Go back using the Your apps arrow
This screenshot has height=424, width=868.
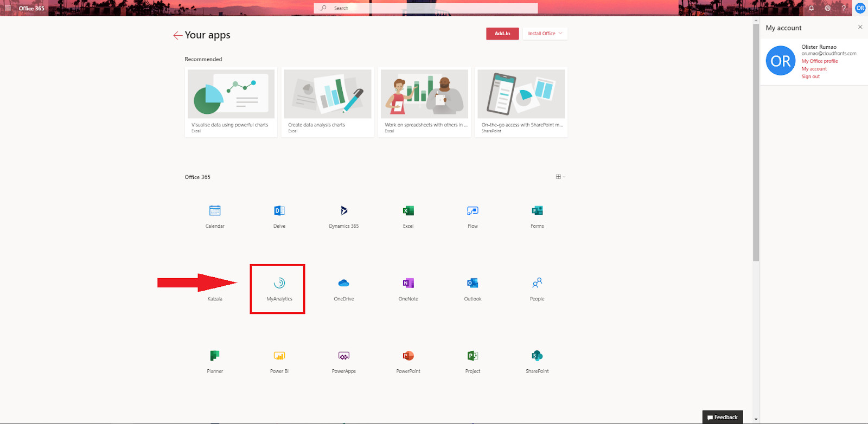coord(177,35)
